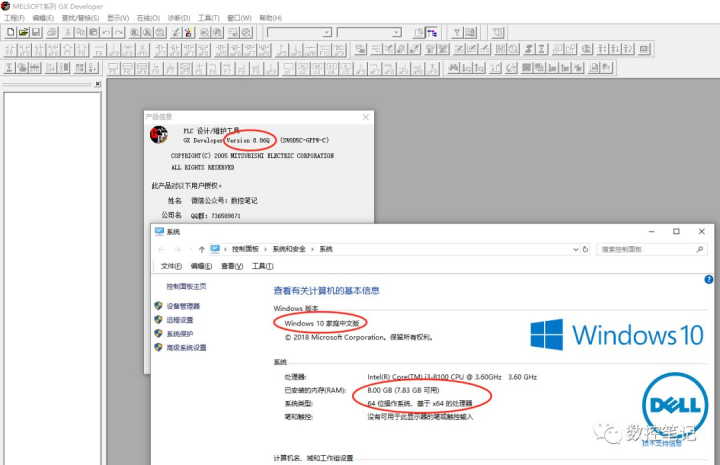Delete vertical line with cF10 icon
Image resolution: width=720 pixels, height=465 pixels.
143,50
